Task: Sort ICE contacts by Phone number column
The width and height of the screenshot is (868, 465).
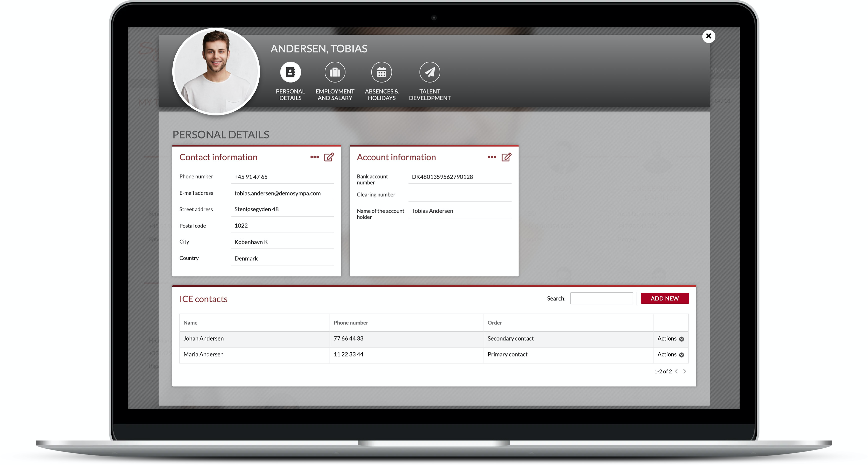Action: 406,322
